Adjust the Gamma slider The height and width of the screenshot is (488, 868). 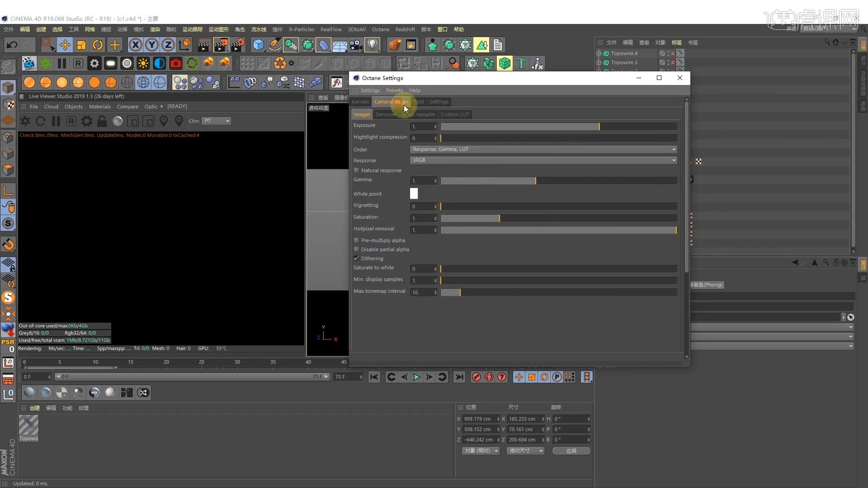click(x=559, y=181)
